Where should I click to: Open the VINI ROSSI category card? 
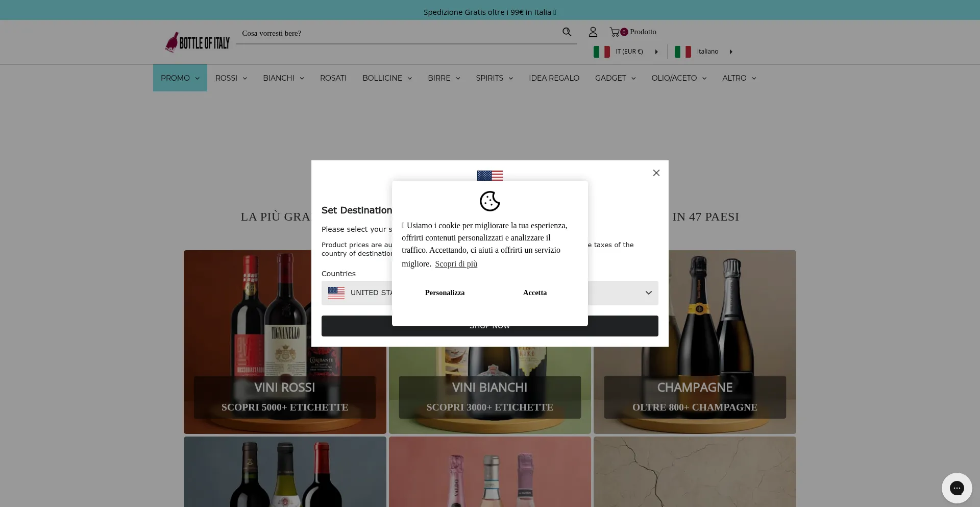coord(285,342)
